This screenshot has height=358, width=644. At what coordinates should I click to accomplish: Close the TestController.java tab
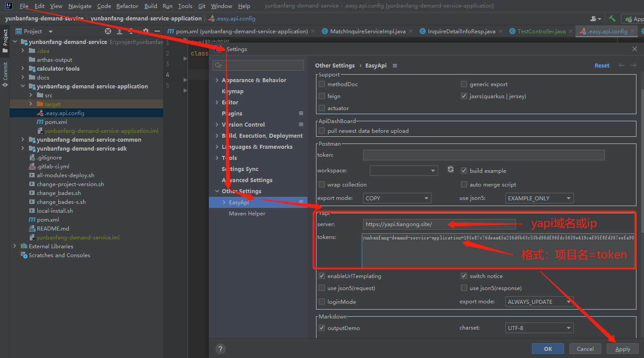click(x=571, y=31)
